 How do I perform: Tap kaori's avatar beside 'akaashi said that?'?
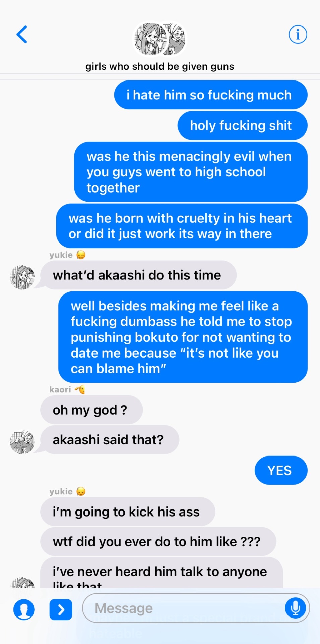[22, 442]
